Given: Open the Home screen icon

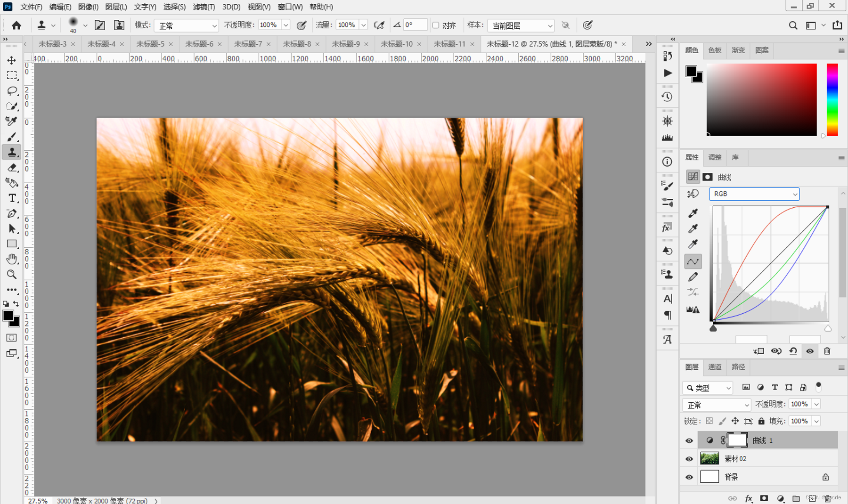Looking at the screenshot, I should (x=16, y=25).
